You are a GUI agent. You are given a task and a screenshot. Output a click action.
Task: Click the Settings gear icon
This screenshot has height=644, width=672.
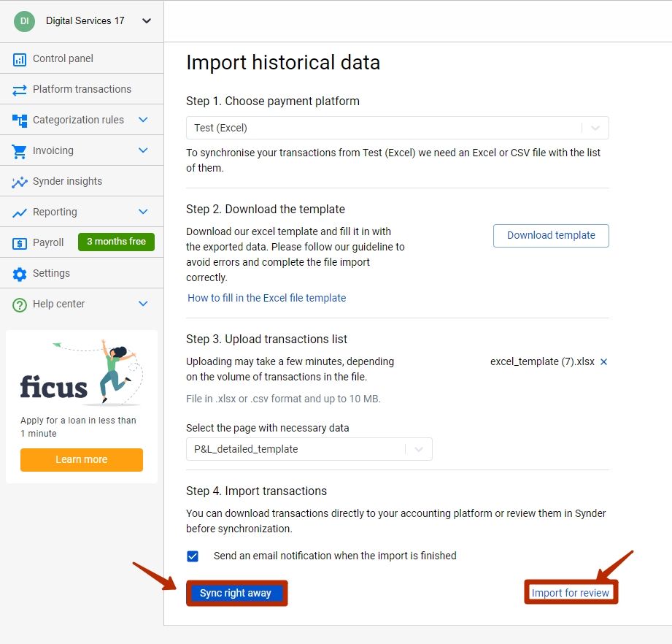click(x=19, y=274)
